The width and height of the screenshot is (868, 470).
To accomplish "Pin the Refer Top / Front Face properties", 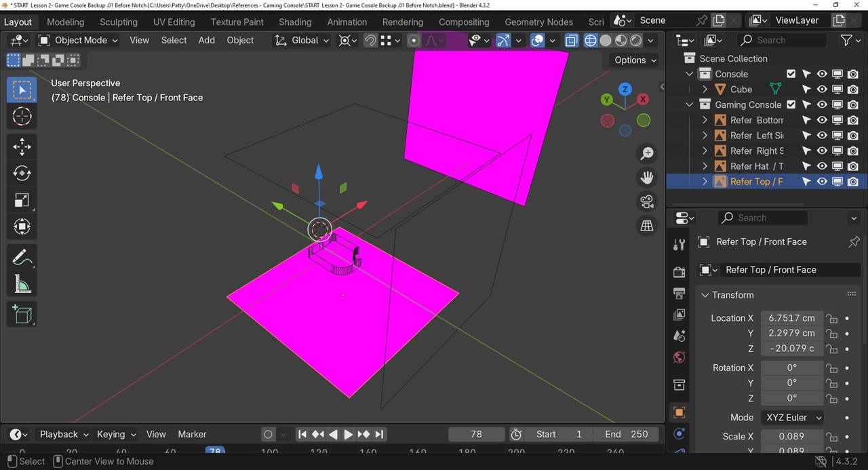I will (x=854, y=242).
